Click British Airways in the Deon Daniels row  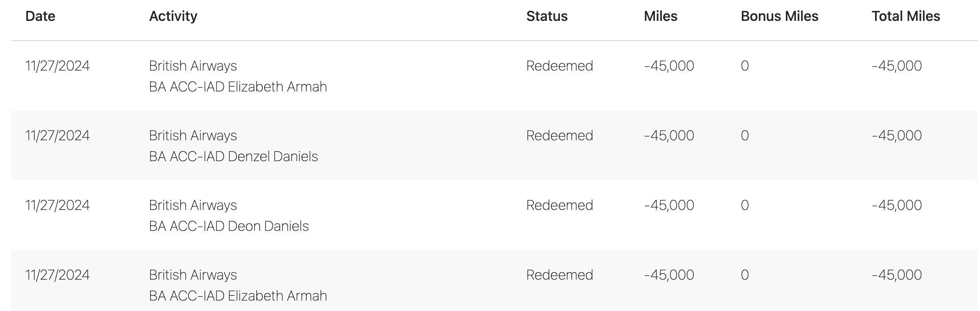[x=193, y=205]
